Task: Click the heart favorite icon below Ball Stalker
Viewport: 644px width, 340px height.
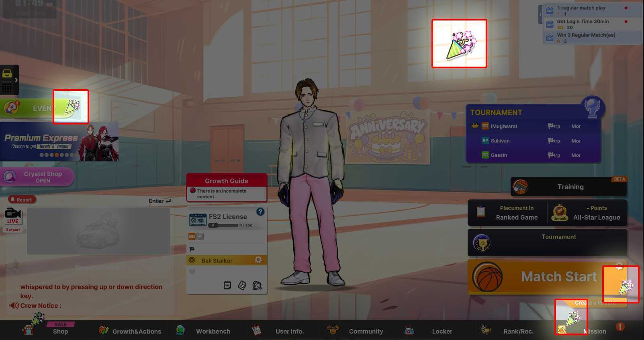Action: 192,271
